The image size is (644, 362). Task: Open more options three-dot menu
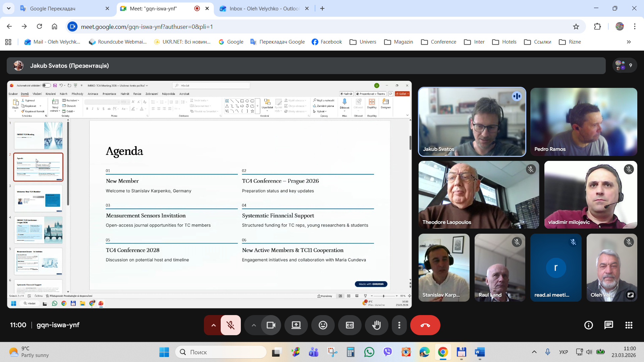coord(399,325)
